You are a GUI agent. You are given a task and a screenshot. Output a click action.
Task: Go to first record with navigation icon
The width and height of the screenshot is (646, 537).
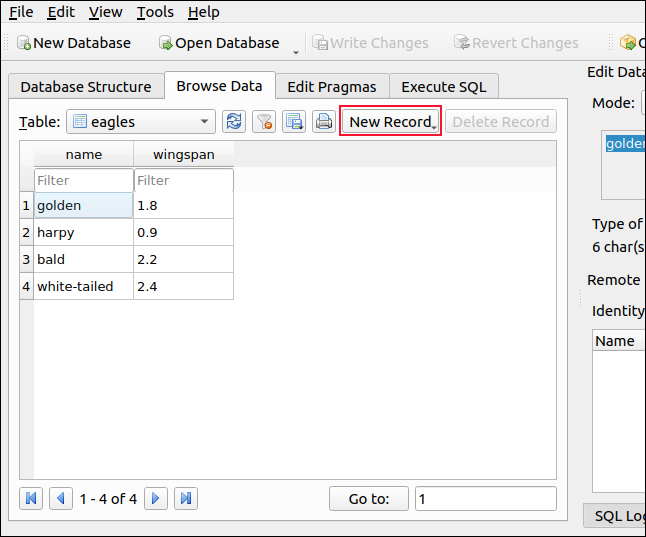31,498
